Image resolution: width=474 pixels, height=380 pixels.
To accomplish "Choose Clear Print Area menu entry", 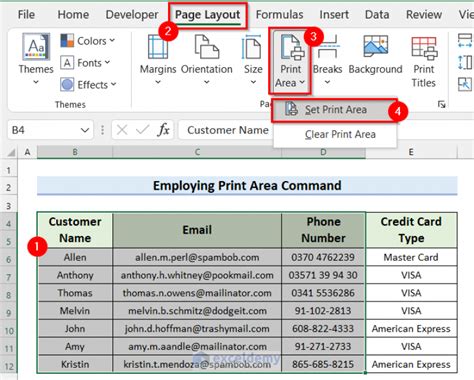I will tap(335, 134).
